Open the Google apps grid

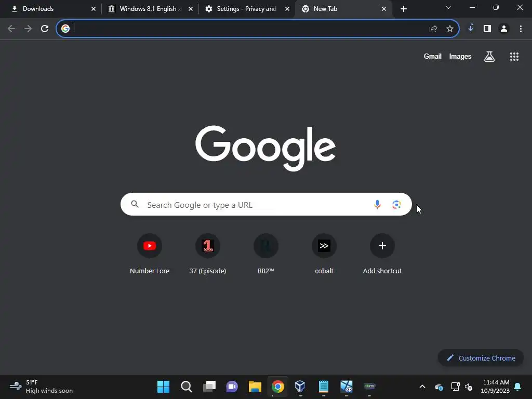coord(514,57)
